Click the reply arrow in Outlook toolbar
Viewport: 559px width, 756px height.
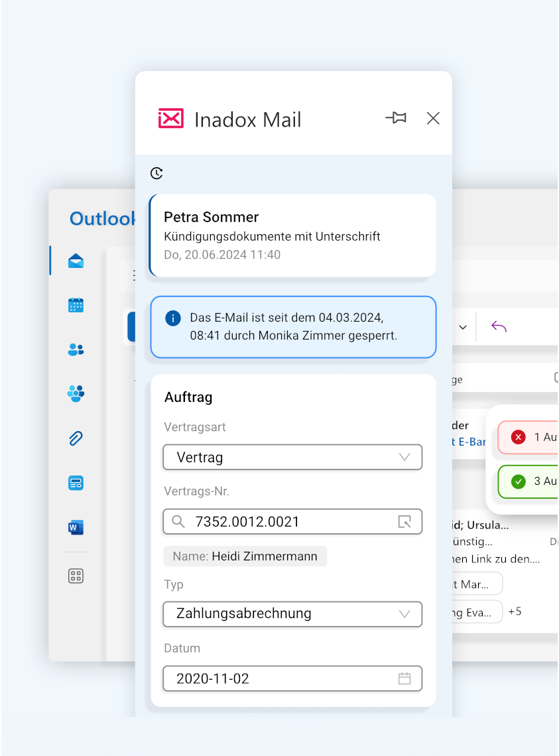pyautogui.click(x=499, y=327)
